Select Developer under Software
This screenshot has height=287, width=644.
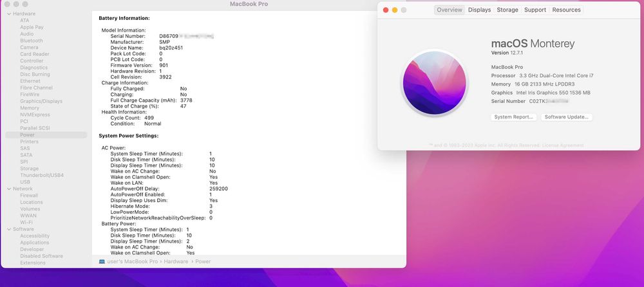point(32,249)
